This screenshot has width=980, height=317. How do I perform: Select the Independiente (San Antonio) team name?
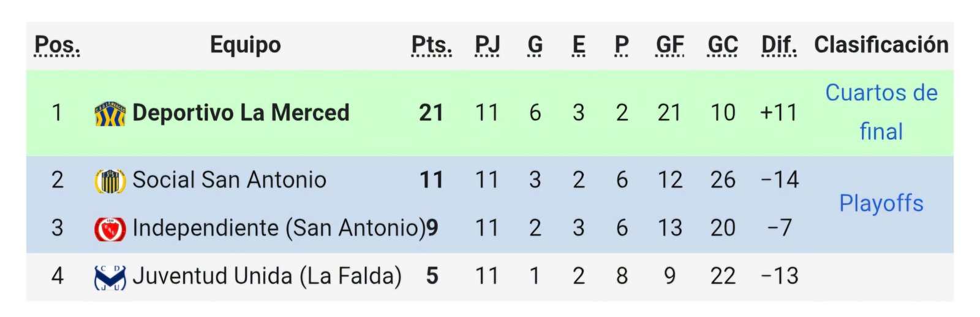coord(279,228)
